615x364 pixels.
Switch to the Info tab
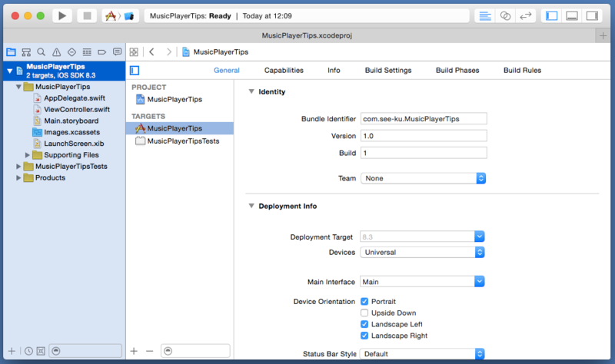pos(334,71)
